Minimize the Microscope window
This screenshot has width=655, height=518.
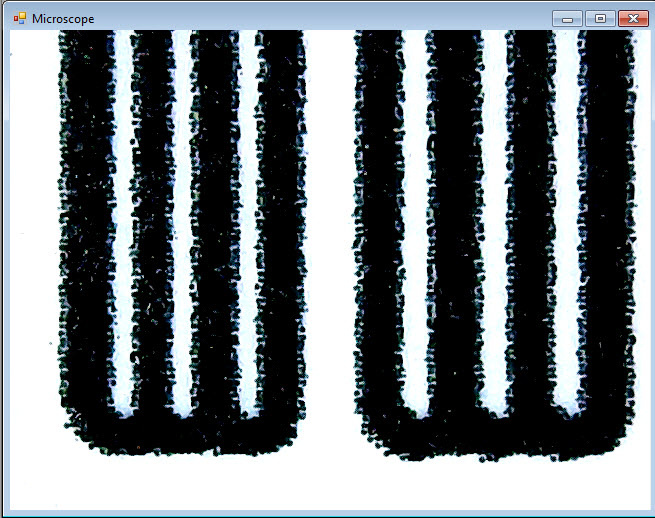[x=567, y=19]
